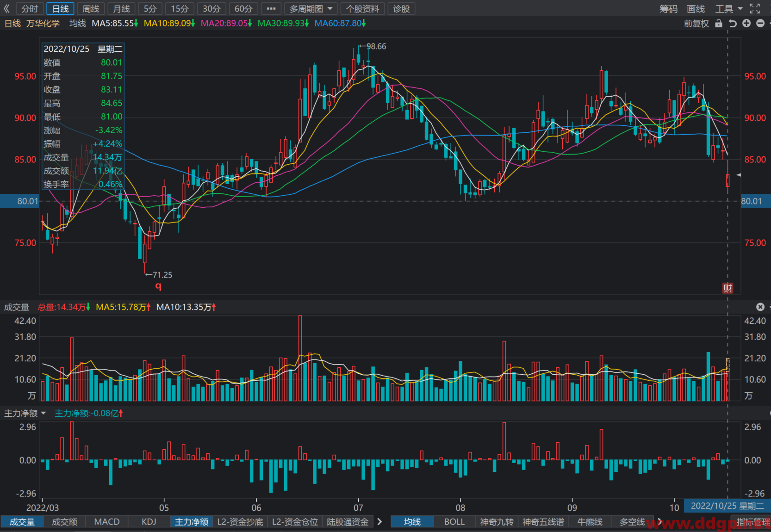Enter fullscreen with the expand icon
Viewport: 771px width, 532px height.
(755, 9)
